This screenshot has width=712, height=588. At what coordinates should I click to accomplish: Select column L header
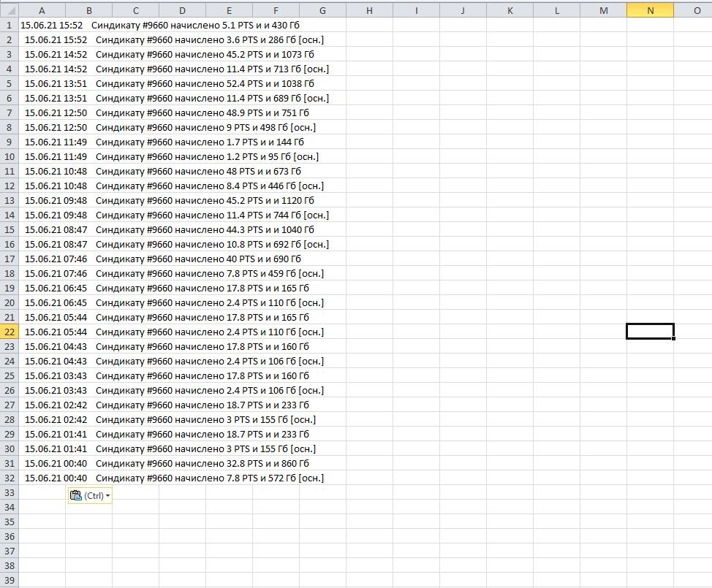[557, 10]
